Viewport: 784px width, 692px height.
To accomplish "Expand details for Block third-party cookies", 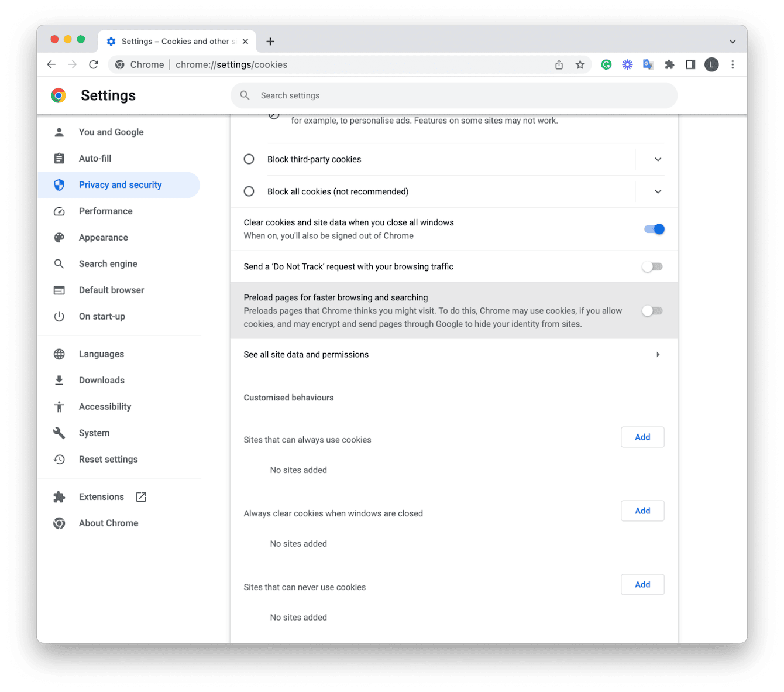I will pos(658,159).
